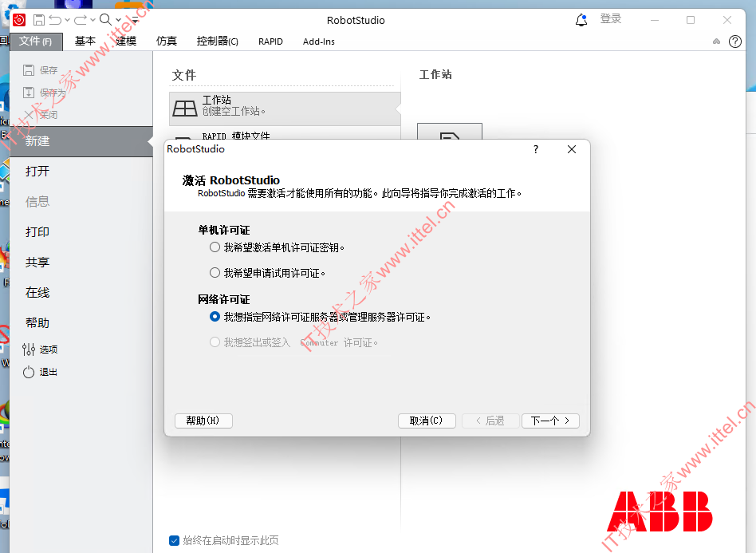Switch to the RAPID ribbon tab

click(270, 41)
